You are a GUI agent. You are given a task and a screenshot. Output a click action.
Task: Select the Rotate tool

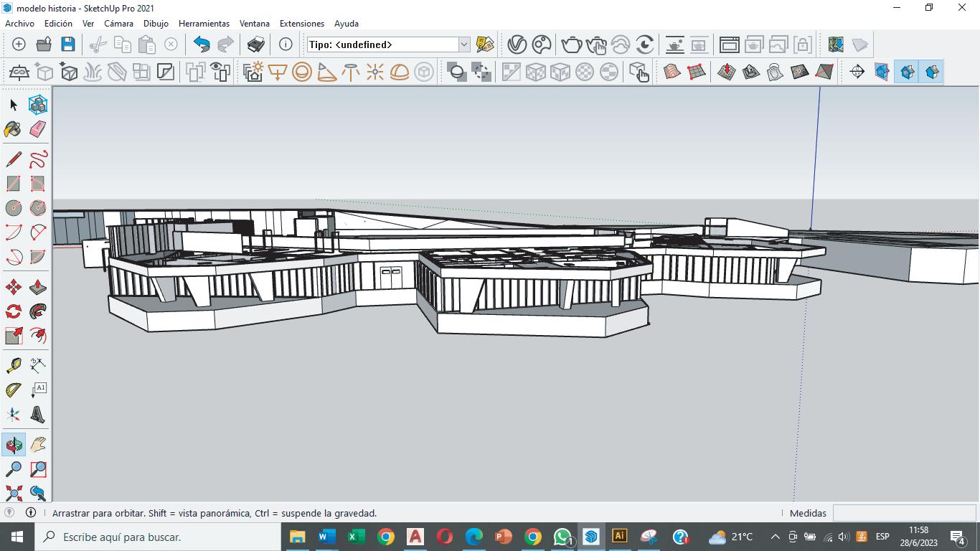(x=13, y=312)
